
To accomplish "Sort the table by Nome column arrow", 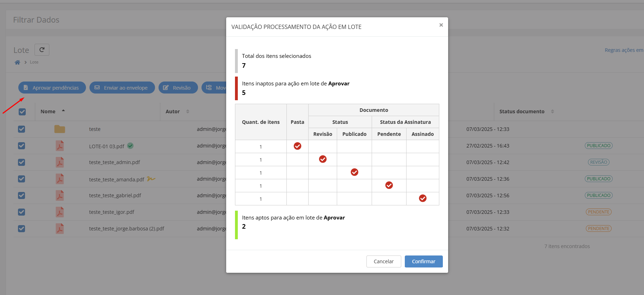I will click(x=63, y=111).
